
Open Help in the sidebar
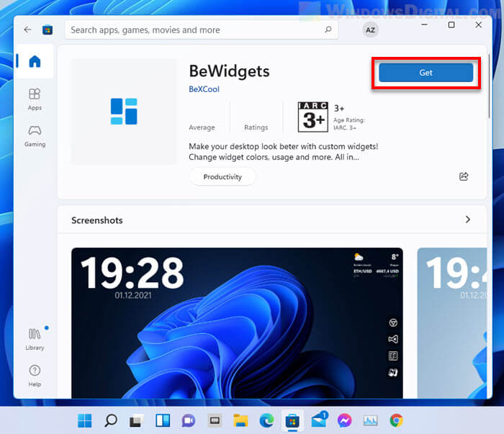(x=35, y=376)
